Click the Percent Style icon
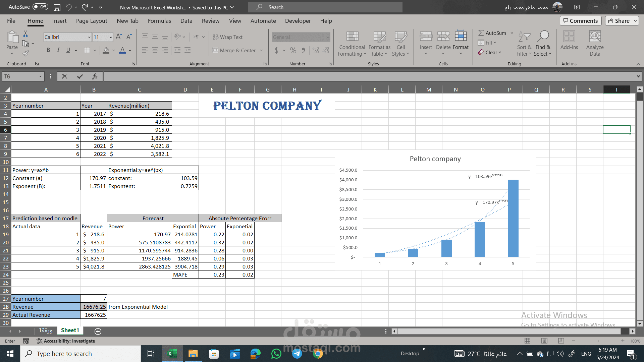The width and height of the screenshot is (644, 362). pyautogui.click(x=293, y=50)
